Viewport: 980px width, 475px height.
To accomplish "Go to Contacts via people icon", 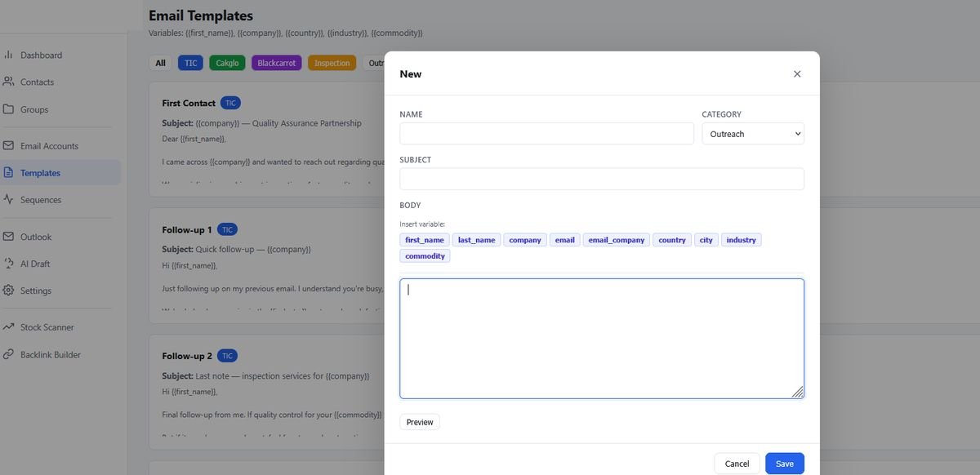I will click(x=8, y=82).
